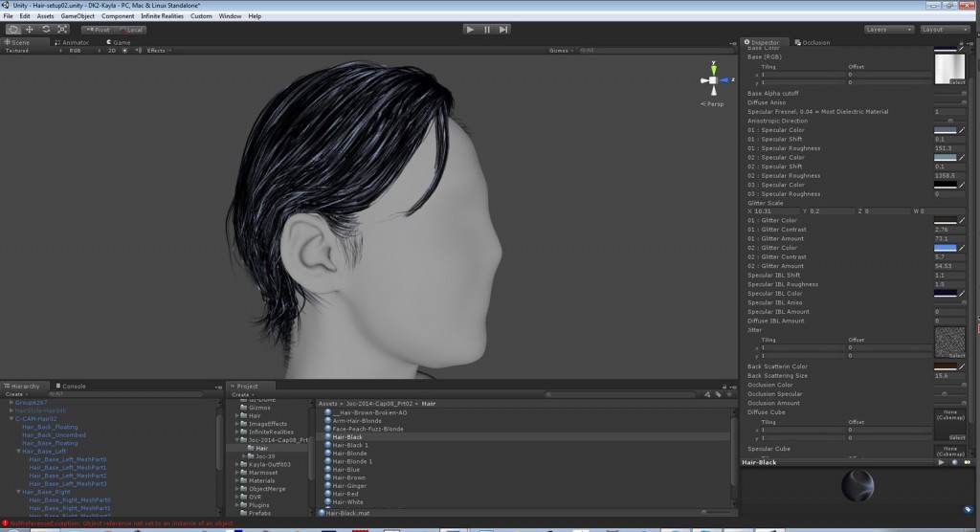
Task: Click the Pause button
Action: (x=487, y=30)
